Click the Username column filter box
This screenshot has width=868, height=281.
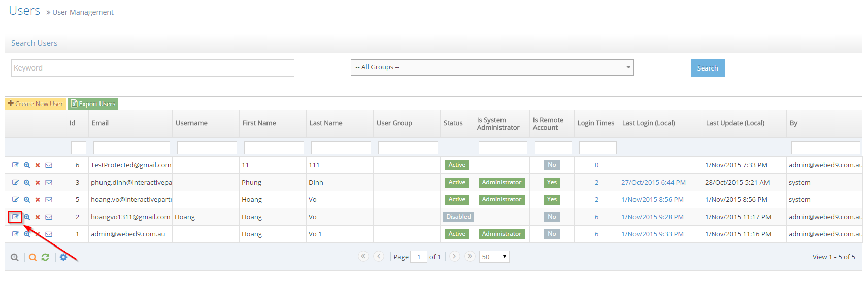pyautogui.click(x=207, y=148)
